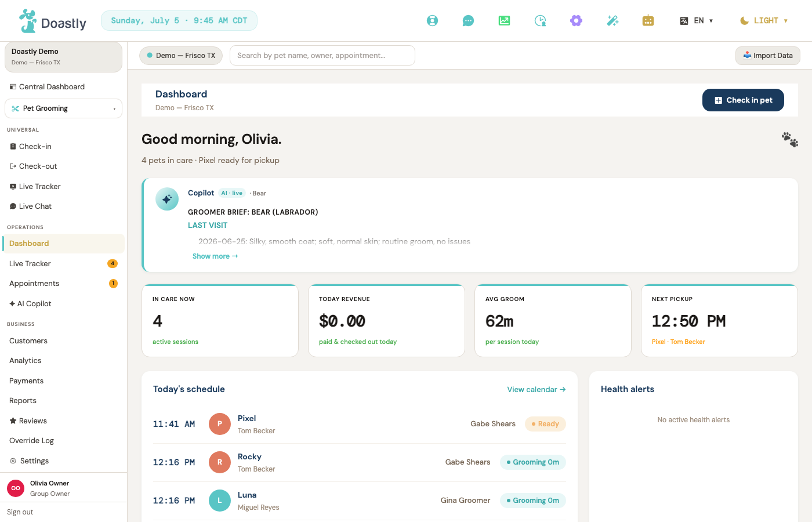
Task: Click Sign out
Action: [20, 512]
